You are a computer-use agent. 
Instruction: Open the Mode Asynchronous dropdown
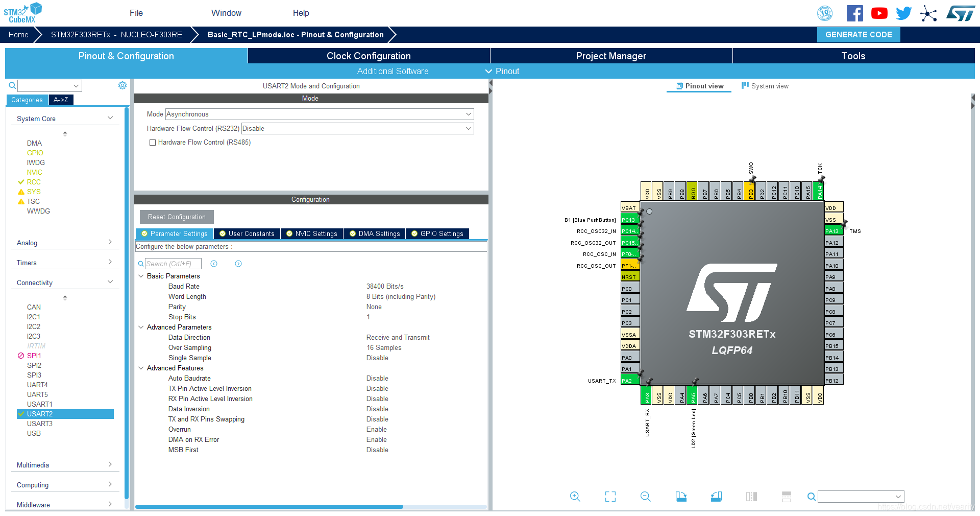coord(320,114)
